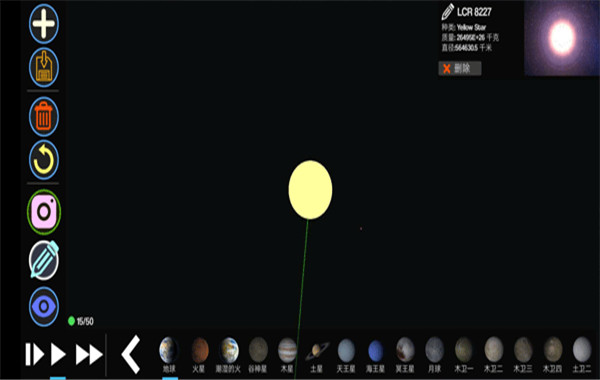The width and height of the screenshot is (600, 380).
Task: Click the orange trash can icon
Action: click(44, 117)
